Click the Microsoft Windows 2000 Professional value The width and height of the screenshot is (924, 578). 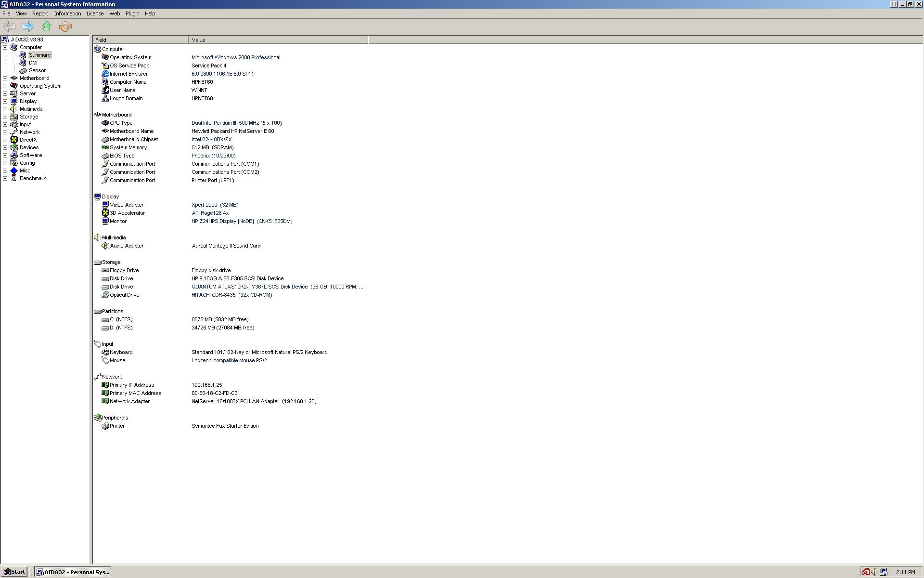tap(236, 57)
